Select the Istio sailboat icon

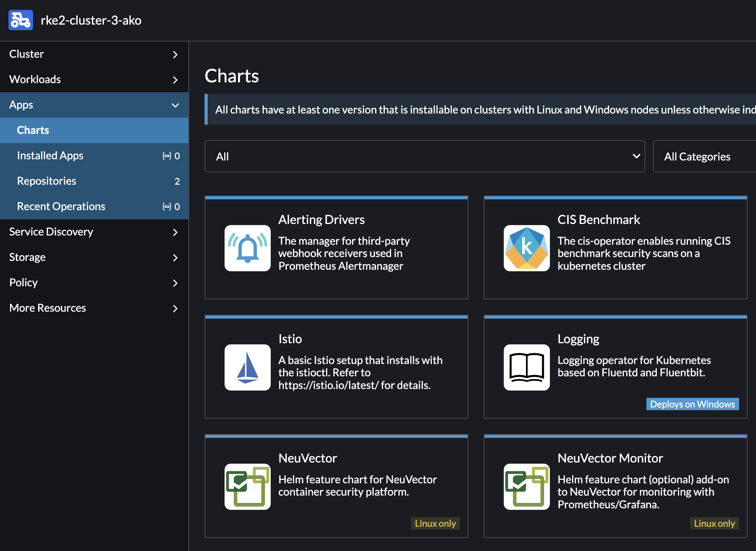[x=248, y=367]
